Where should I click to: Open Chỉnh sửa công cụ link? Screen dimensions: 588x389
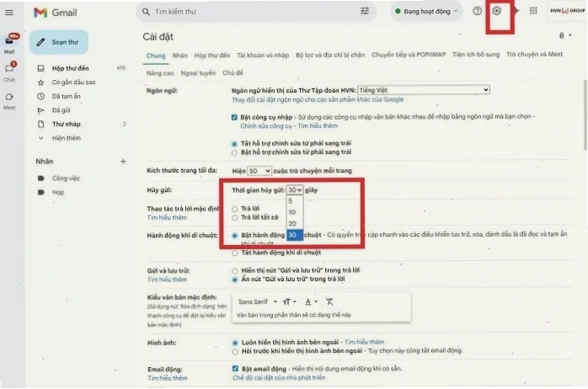[266, 126]
